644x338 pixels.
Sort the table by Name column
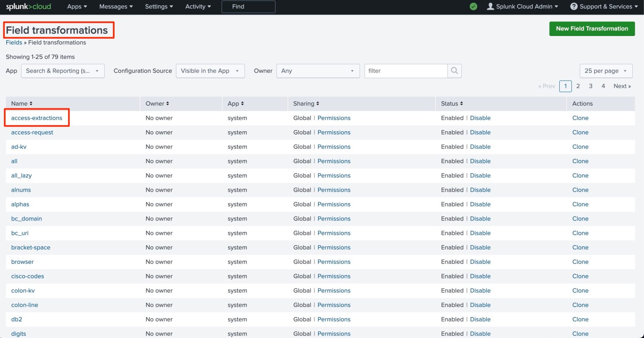tap(22, 104)
